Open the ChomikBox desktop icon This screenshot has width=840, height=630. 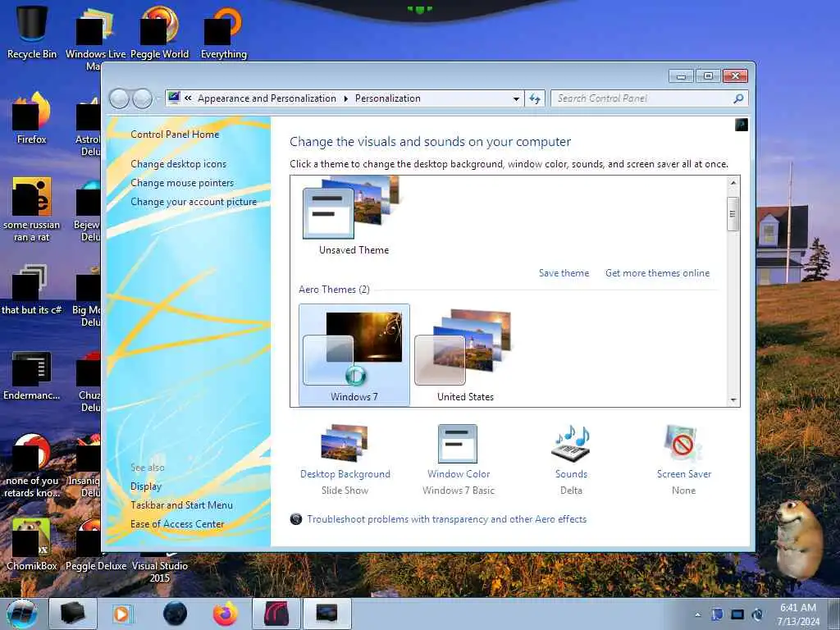(32, 544)
